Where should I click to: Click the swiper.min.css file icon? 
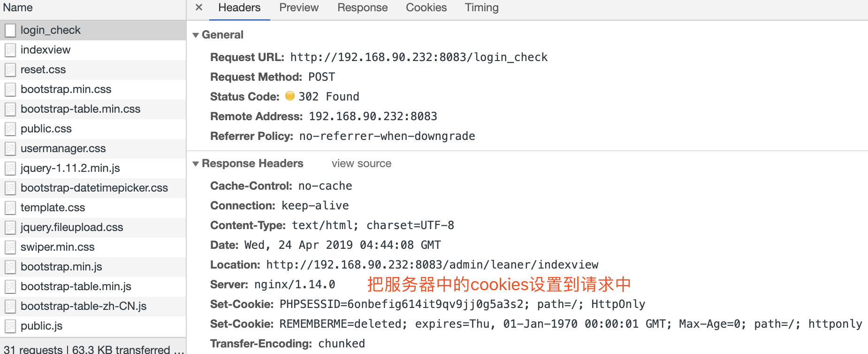pyautogui.click(x=10, y=247)
